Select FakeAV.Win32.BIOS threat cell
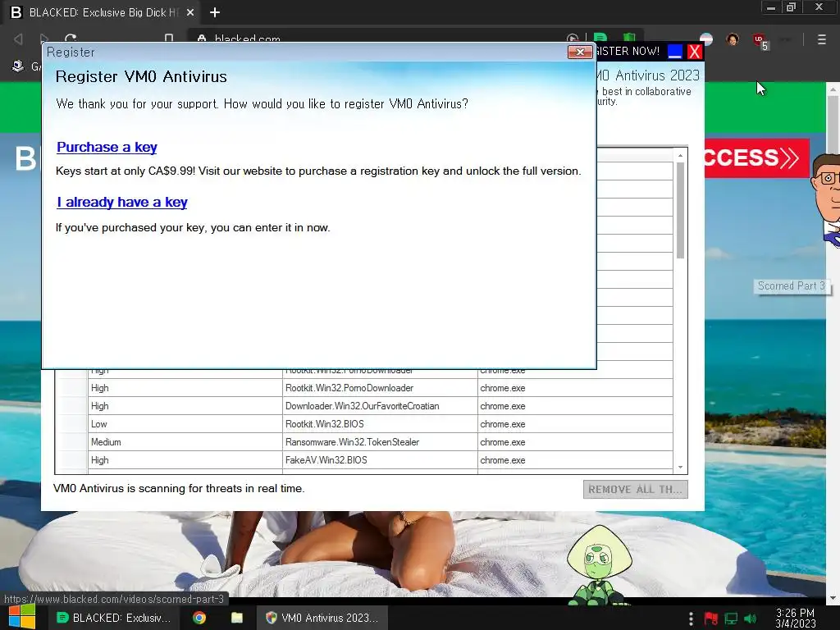840x630 pixels. [380, 460]
